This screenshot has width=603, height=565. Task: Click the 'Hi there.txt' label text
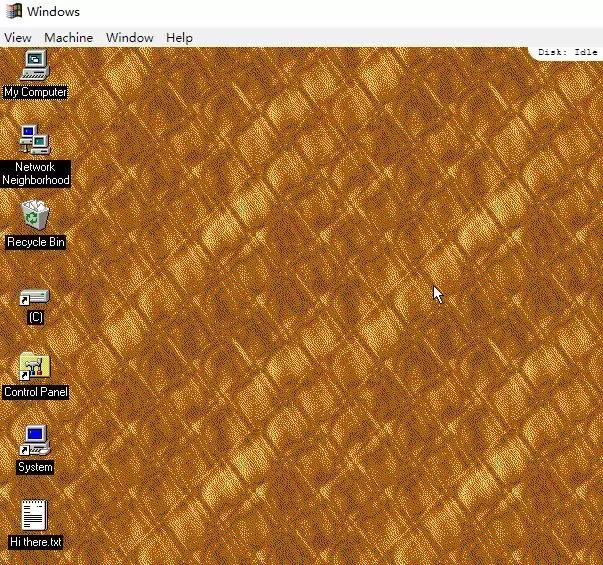click(35, 542)
